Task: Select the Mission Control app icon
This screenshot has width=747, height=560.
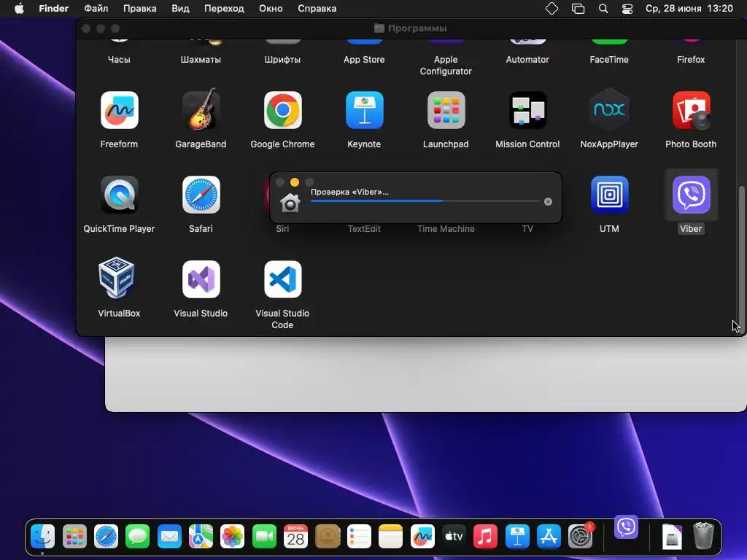Action: (527, 110)
